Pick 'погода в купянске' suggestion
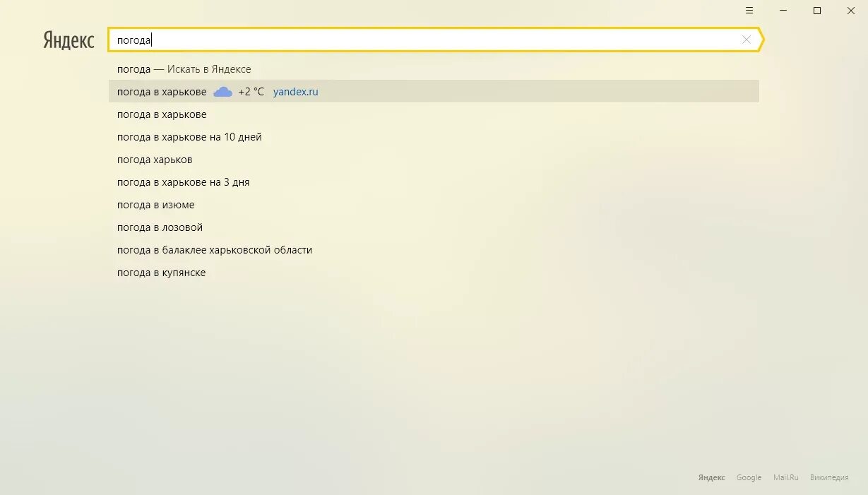This screenshot has height=495, width=868. pyautogui.click(x=434, y=273)
